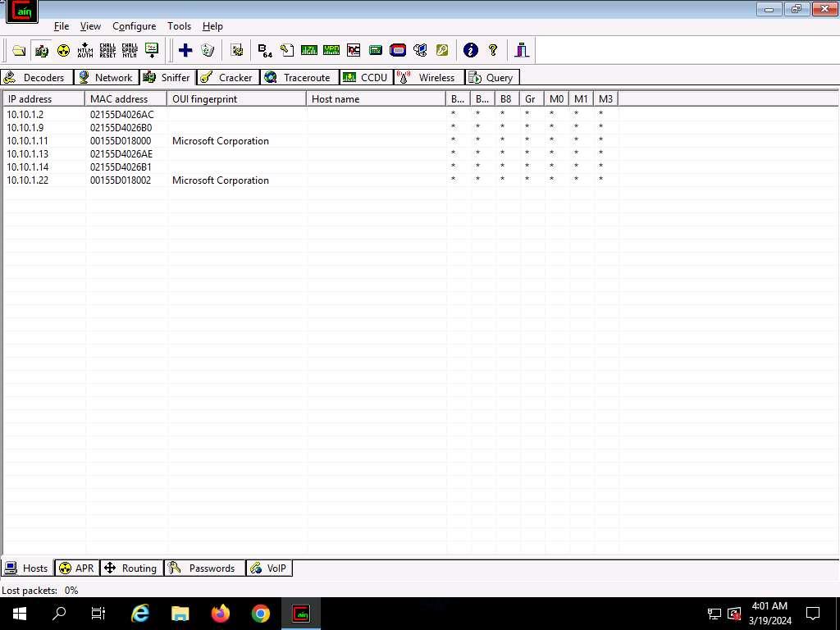The image size is (840, 630).
Task: Open Firefox from the Windows taskbar
Action: click(x=221, y=614)
